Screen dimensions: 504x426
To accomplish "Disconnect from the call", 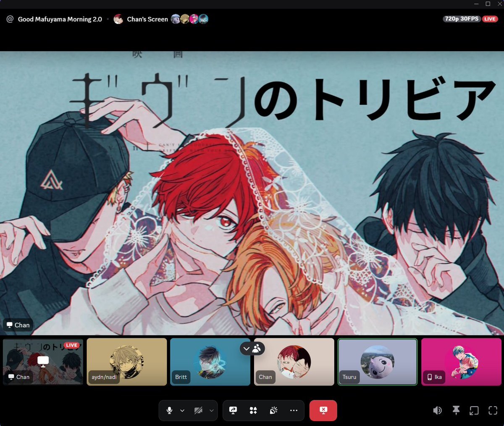I will tap(323, 410).
